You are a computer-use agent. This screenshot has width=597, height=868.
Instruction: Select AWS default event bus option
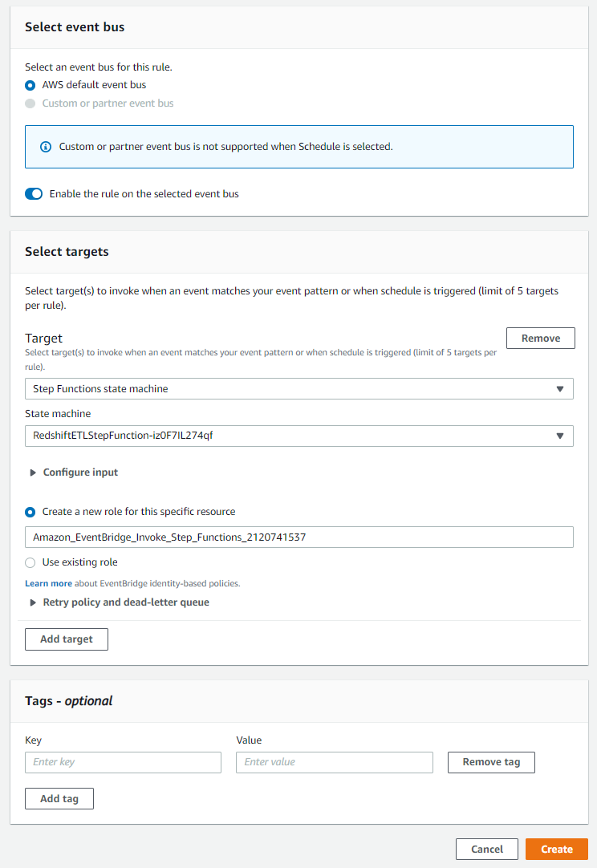(30, 85)
